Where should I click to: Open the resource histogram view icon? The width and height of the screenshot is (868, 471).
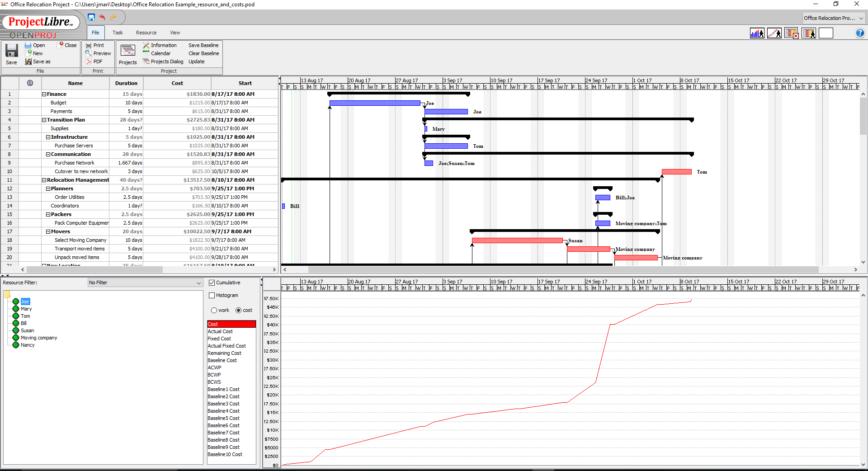[757, 33]
